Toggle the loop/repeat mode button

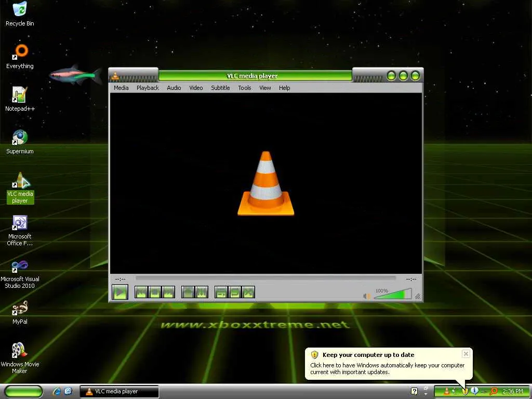235,292
